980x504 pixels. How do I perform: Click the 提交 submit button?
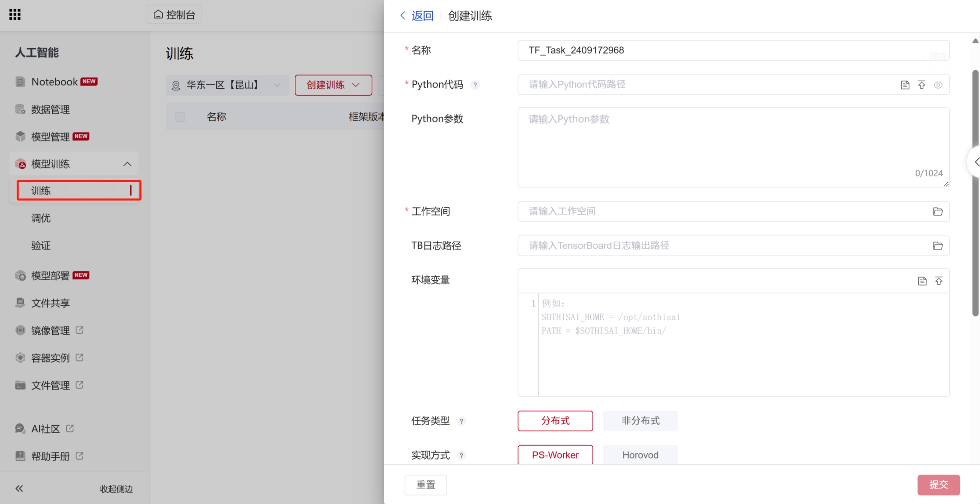[938, 485]
